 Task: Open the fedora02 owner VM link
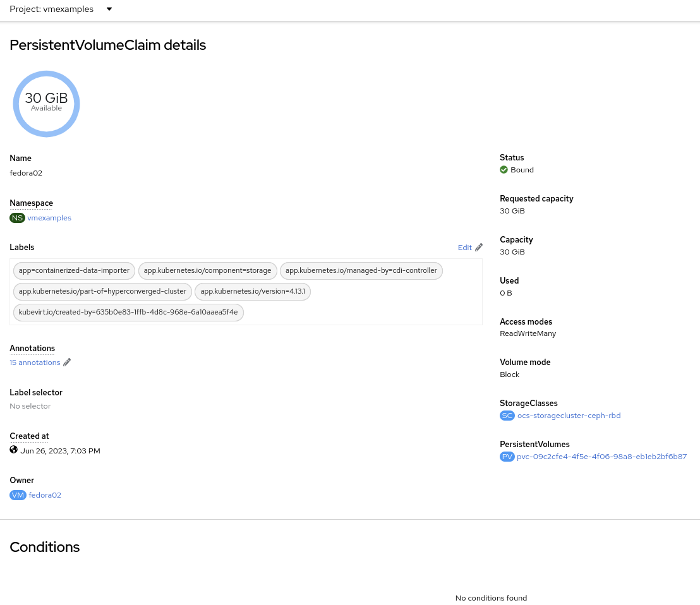pos(45,495)
